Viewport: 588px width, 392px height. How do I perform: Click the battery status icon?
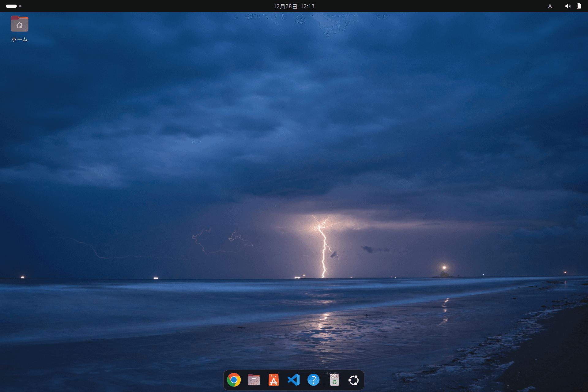[x=579, y=6]
